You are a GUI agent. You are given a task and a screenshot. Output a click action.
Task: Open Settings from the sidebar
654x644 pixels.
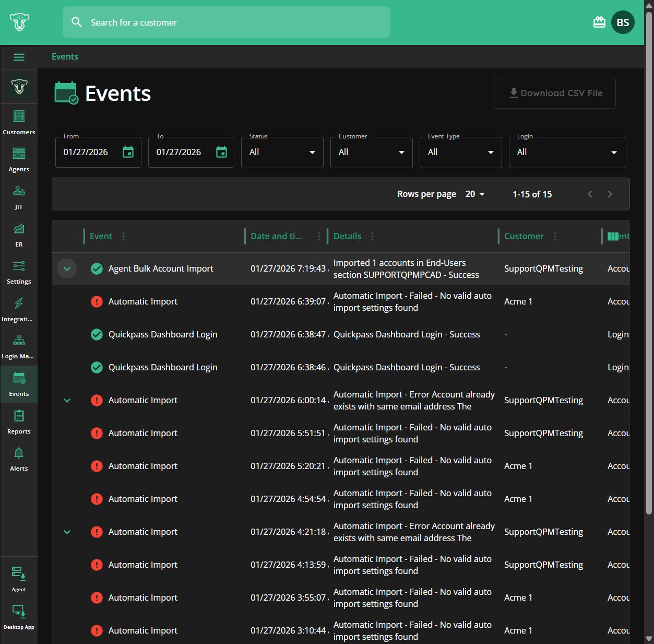click(19, 272)
